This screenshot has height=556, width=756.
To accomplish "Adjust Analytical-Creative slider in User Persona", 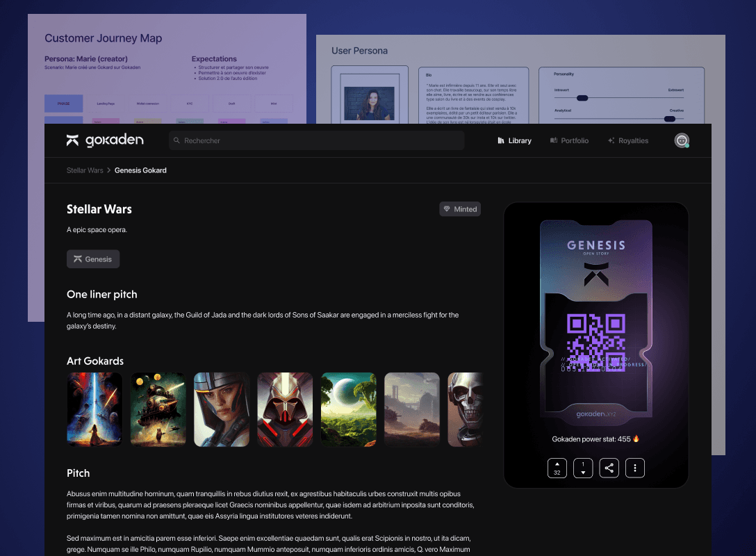I will pos(670,119).
